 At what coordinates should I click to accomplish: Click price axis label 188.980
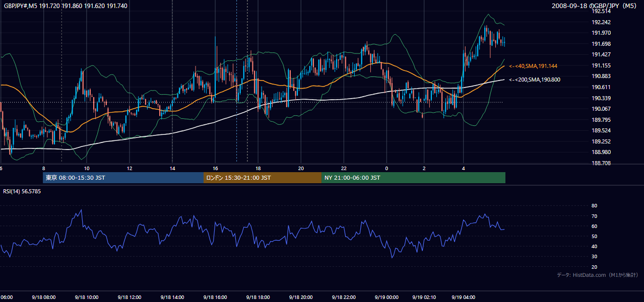tap(601, 152)
